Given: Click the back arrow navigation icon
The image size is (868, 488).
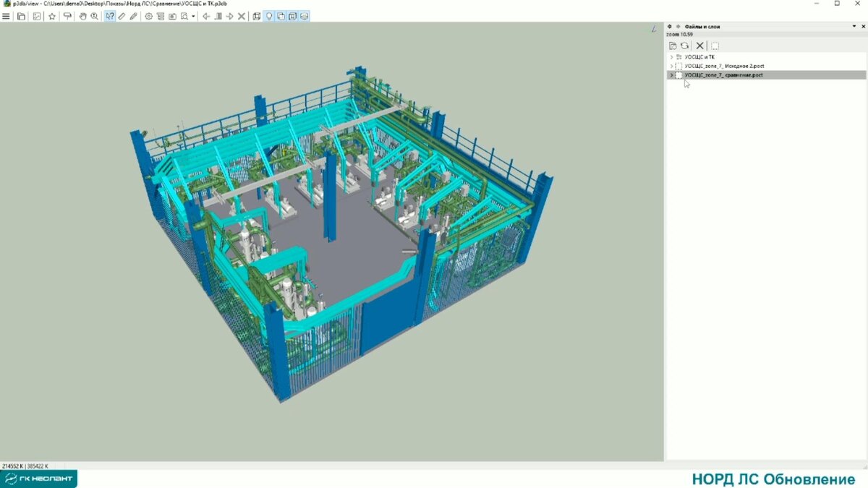Looking at the screenshot, I should 206,16.
